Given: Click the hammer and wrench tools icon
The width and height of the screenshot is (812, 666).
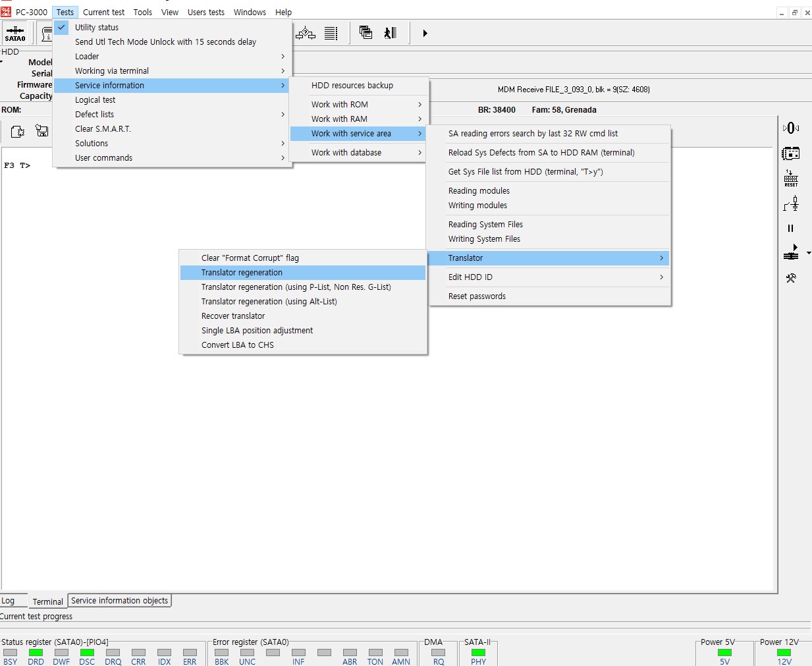Looking at the screenshot, I should click(791, 278).
